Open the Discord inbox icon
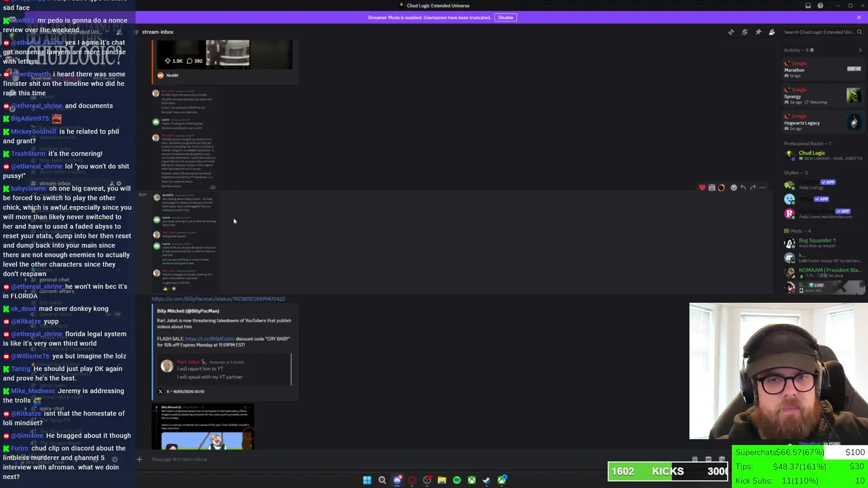The height and width of the screenshot is (488, 868). (808, 5)
